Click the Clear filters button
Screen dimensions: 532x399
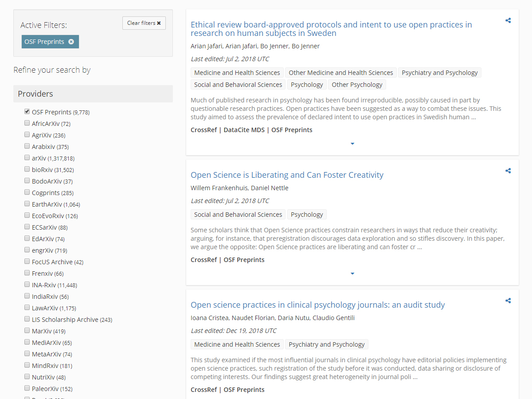144,23
